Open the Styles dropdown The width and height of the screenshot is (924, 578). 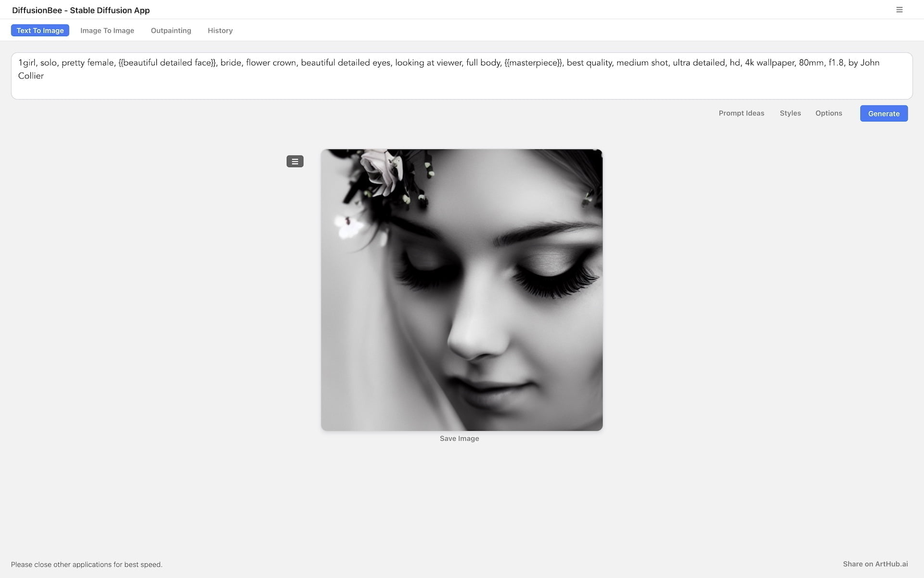tap(790, 113)
